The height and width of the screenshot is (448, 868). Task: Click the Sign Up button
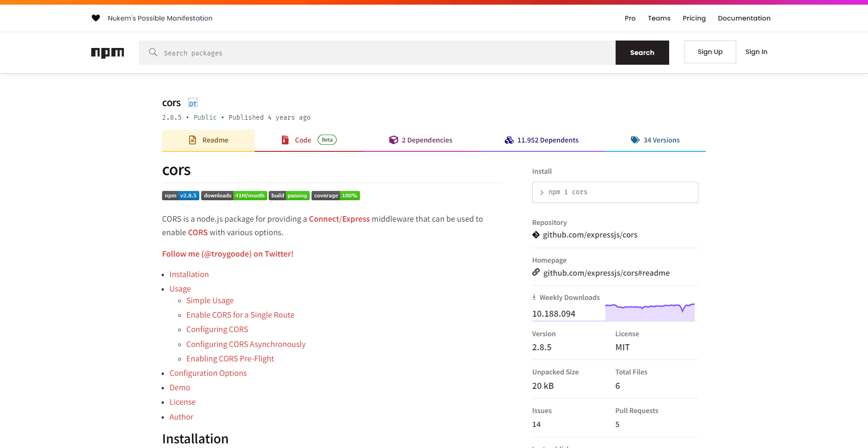pyautogui.click(x=710, y=52)
